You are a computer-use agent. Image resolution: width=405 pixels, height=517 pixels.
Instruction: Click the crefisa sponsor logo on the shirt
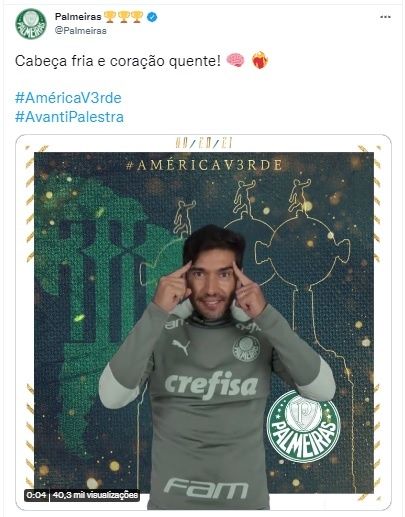pyautogui.click(x=211, y=385)
